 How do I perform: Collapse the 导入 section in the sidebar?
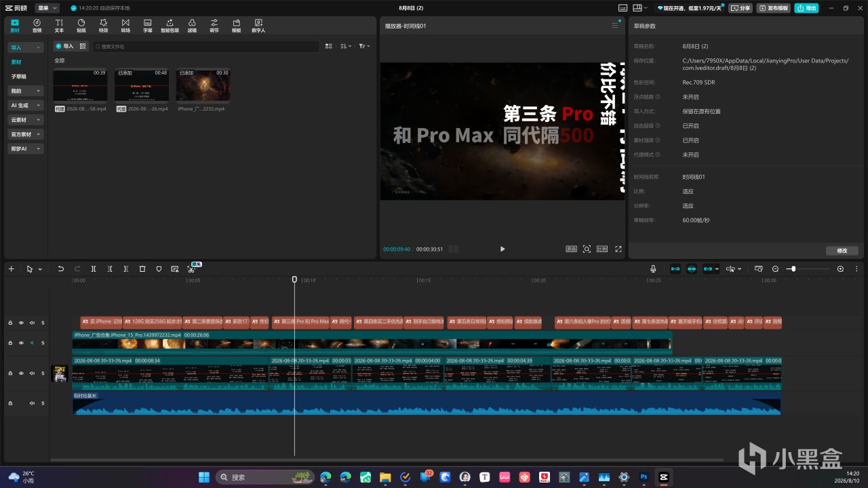pyautogui.click(x=26, y=47)
